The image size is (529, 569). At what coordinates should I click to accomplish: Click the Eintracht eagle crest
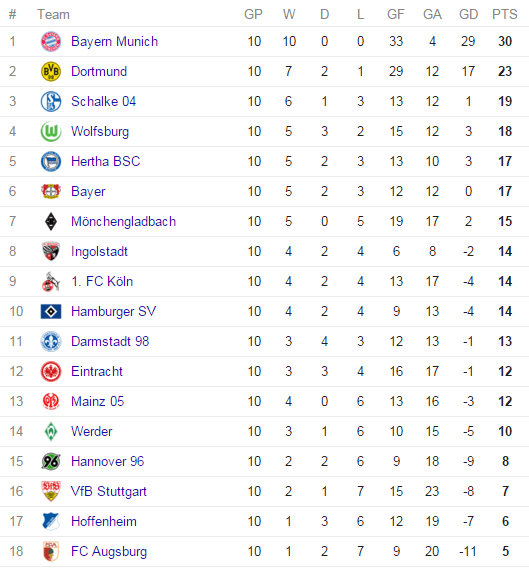[51, 371]
